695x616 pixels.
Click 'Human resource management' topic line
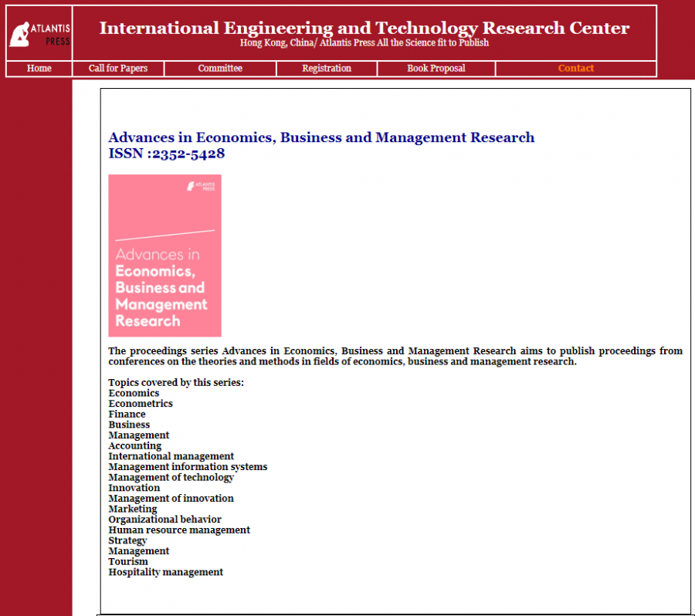point(179,530)
